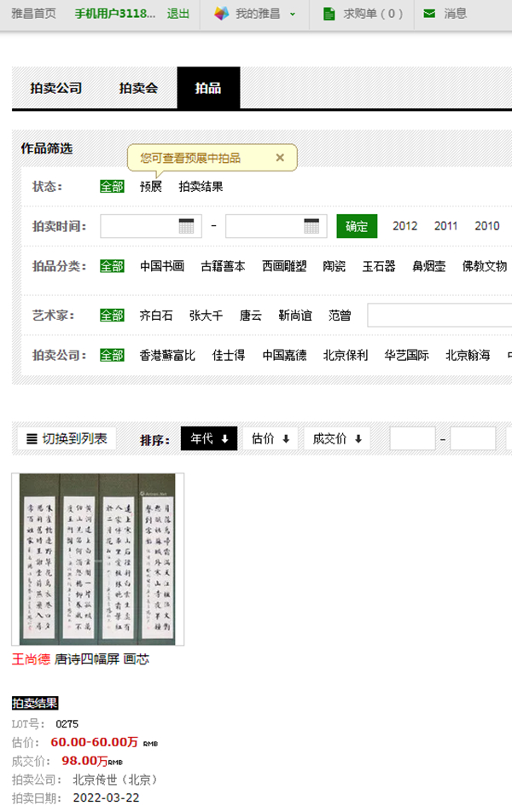
Task: Select the 拍品 tab
Action: 208,88
